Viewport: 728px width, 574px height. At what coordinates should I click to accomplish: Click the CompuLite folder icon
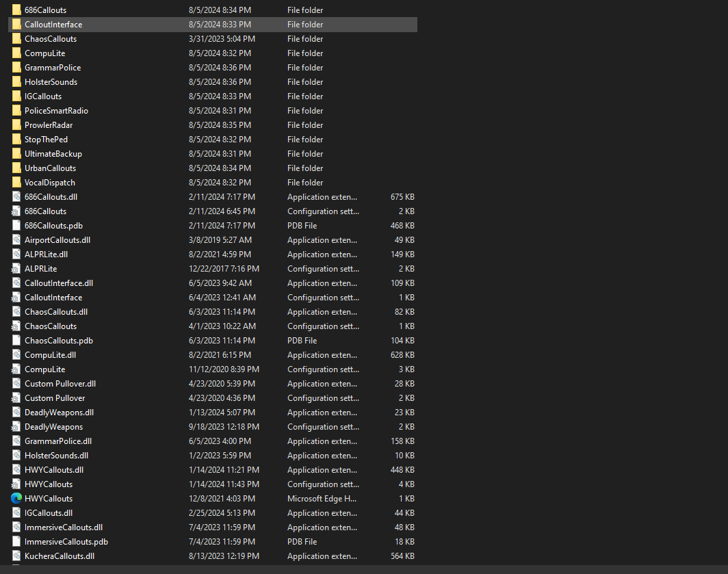coord(16,53)
